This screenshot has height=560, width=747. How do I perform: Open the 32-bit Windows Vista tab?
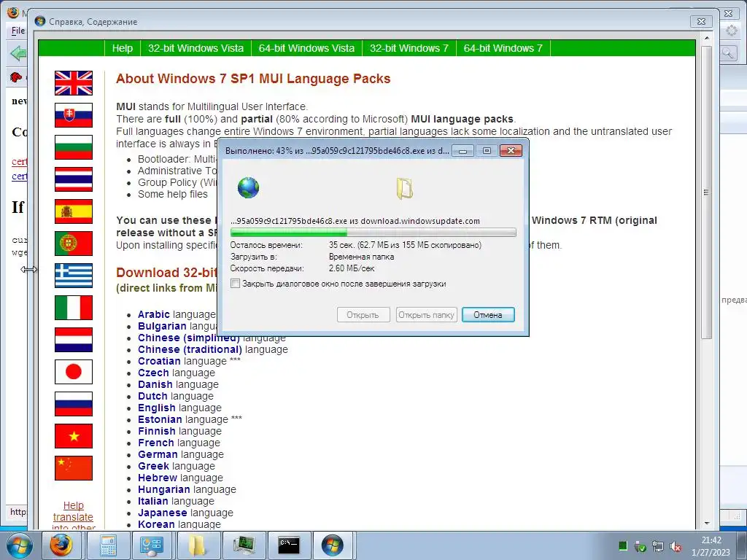(x=196, y=48)
